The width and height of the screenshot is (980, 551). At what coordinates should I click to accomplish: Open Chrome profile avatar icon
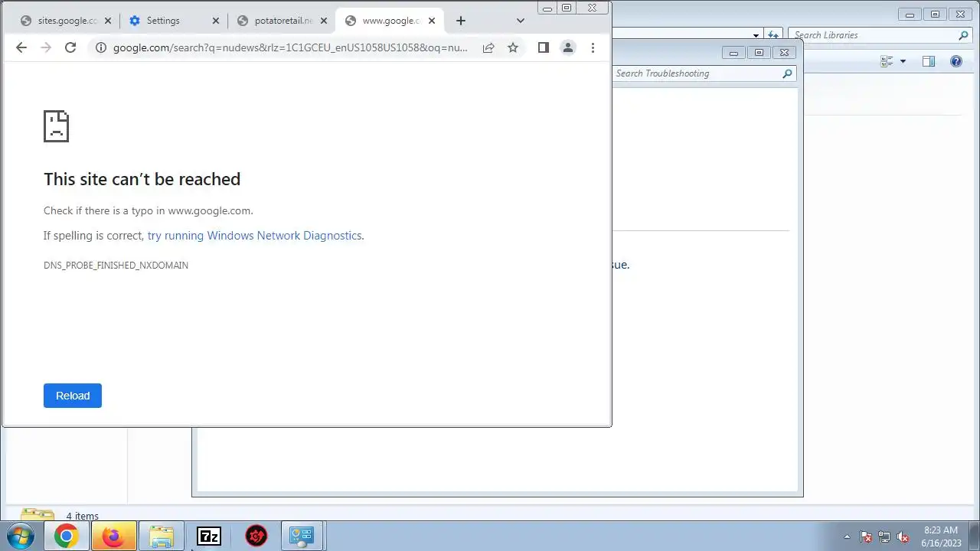(568, 47)
